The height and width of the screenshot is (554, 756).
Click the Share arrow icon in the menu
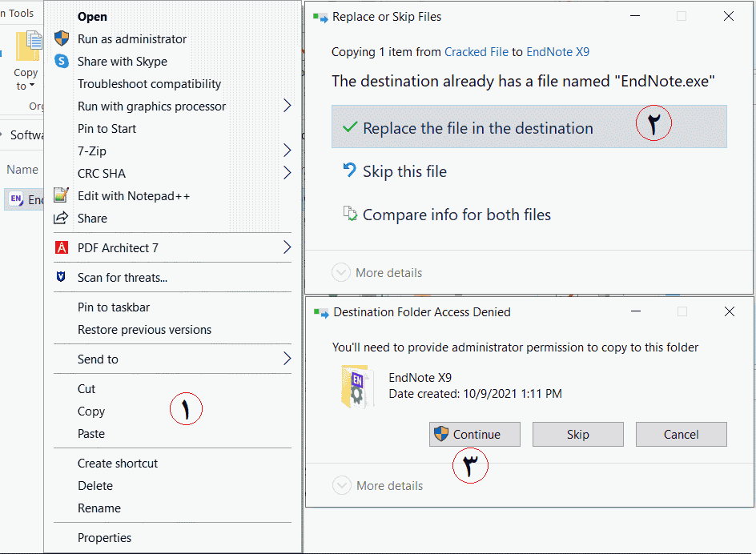[x=61, y=218]
